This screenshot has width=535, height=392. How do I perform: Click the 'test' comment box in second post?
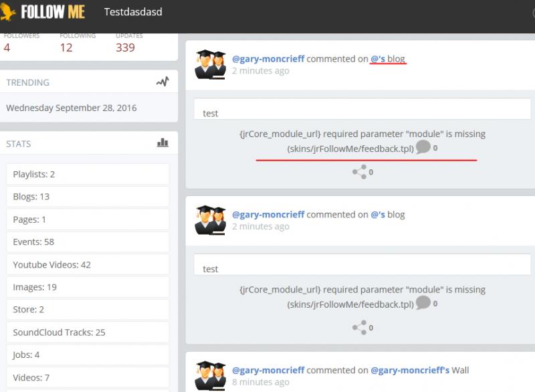click(x=362, y=265)
